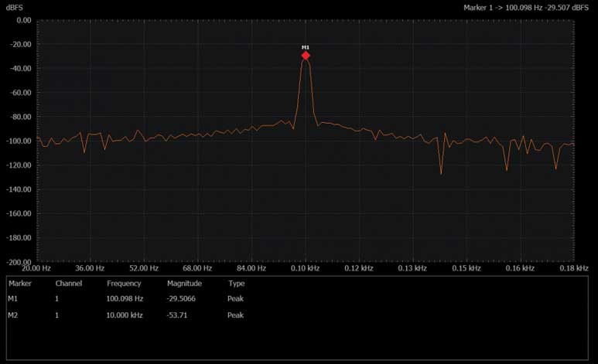Click the Frequency column header

(124, 284)
